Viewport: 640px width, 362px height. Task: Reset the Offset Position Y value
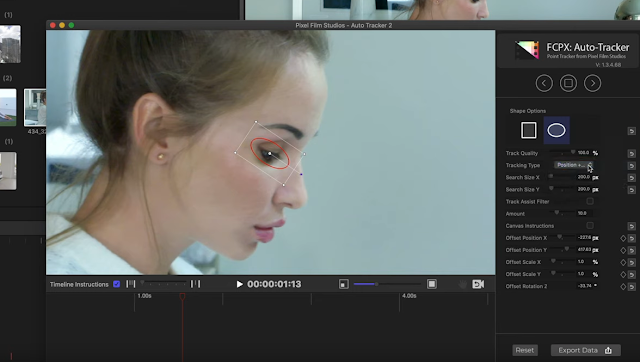[x=631, y=251]
